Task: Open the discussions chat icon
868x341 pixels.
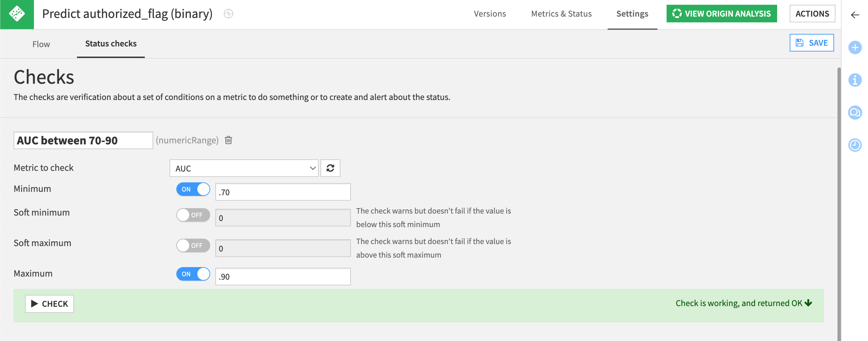Action: tap(855, 113)
